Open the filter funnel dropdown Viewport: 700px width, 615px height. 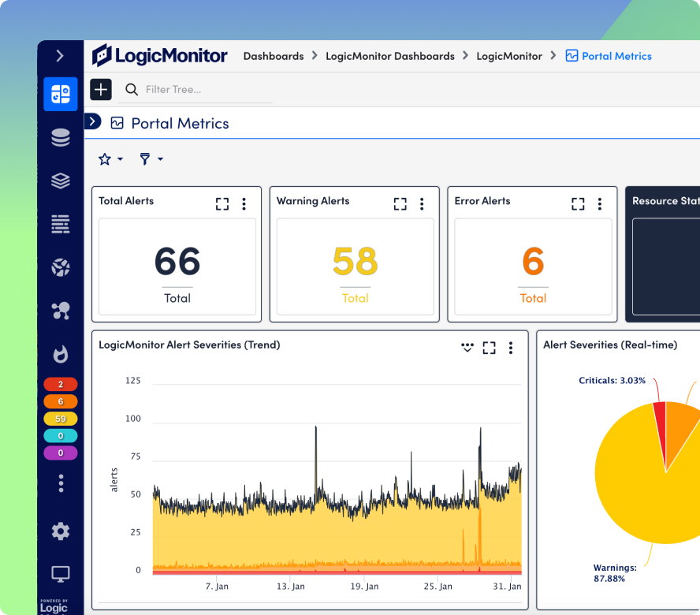tap(151, 159)
